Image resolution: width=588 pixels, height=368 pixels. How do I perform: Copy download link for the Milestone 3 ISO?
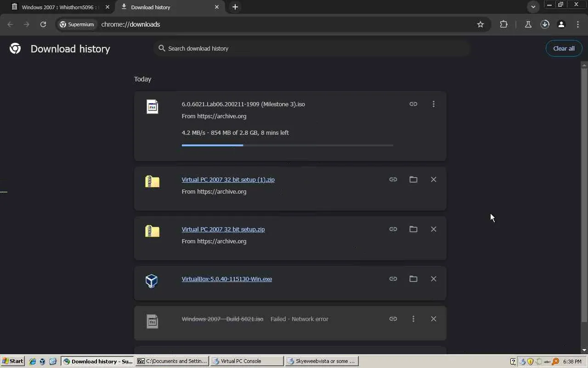413,104
